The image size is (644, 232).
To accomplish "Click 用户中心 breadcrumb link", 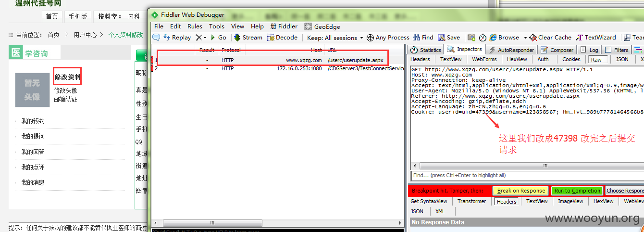I will (x=85, y=35).
